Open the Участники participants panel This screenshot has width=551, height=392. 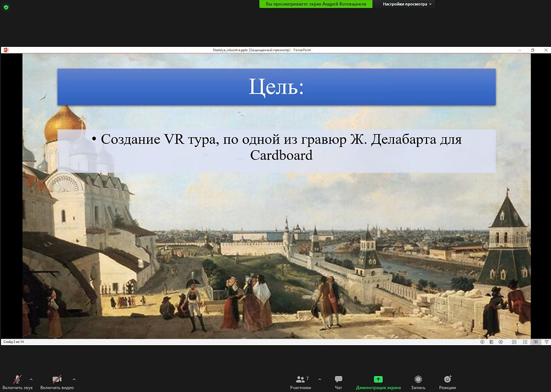click(300, 383)
